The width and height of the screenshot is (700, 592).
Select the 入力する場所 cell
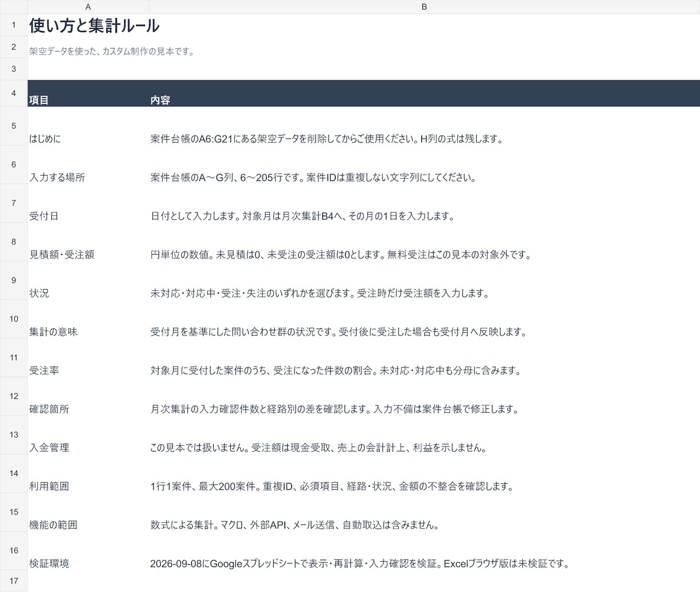click(x=88, y=165)
